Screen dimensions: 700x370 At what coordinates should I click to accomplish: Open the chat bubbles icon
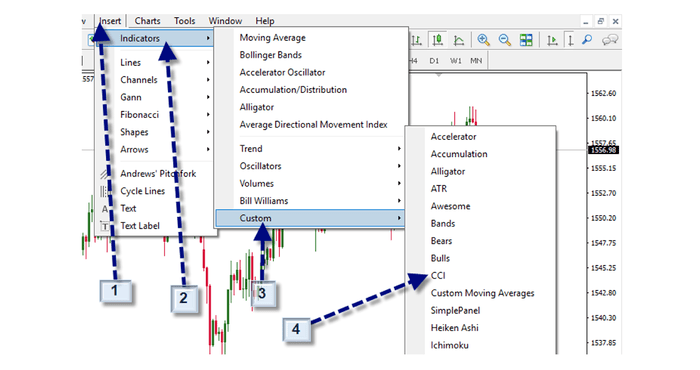click(x=609, y=40)
